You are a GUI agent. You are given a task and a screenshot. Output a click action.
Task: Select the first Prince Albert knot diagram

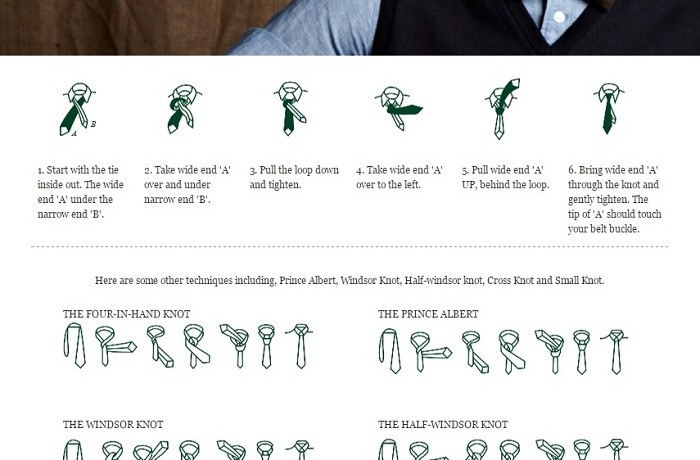click(390, 351)
